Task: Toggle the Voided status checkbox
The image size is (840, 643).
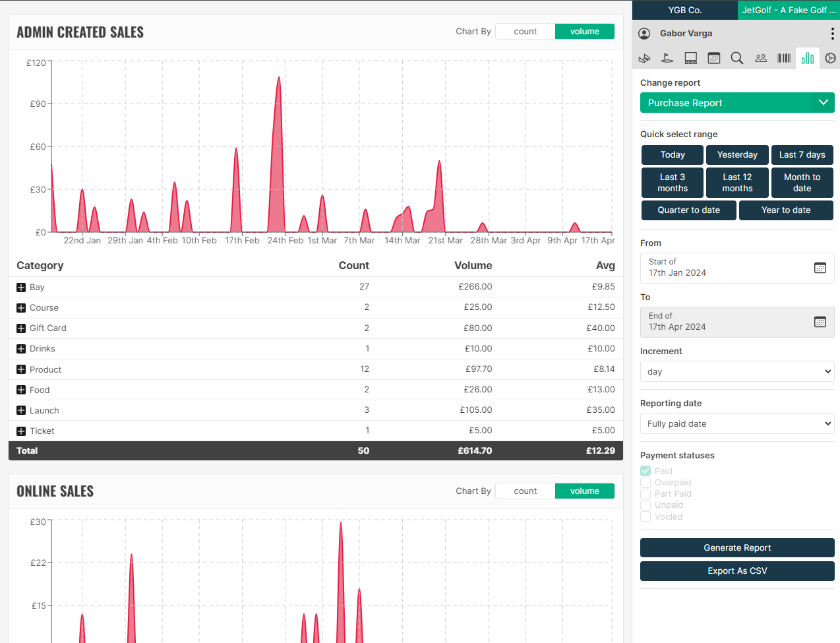Action: point(645,516)
